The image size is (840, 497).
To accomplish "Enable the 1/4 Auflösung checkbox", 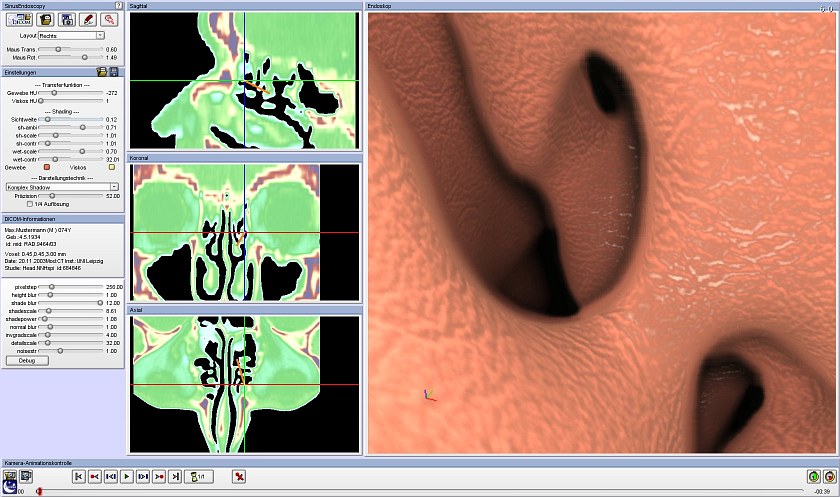I will [x=29, y=203].
